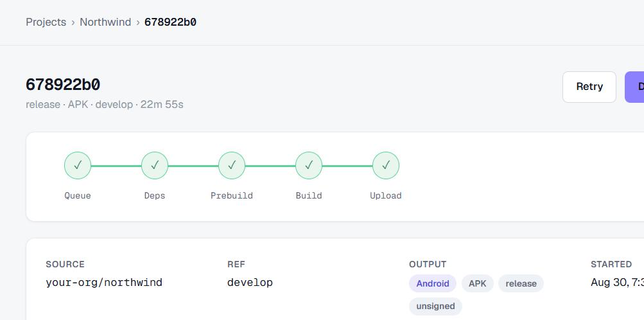
Task: Click the Queue step label
Action: [78, 195]
